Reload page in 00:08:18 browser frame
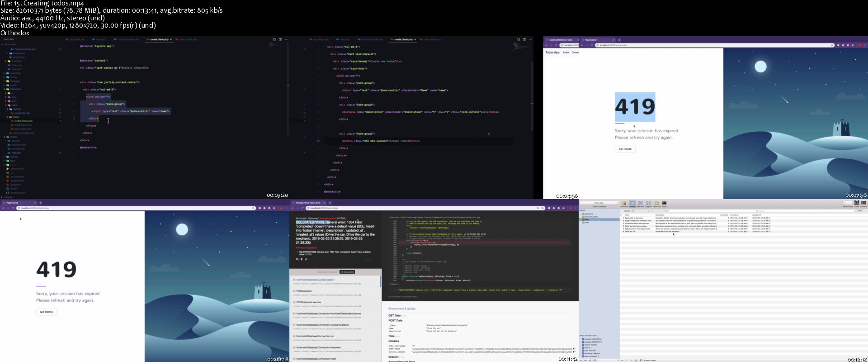This screenshot has height=362, width=868. (13, 208)
